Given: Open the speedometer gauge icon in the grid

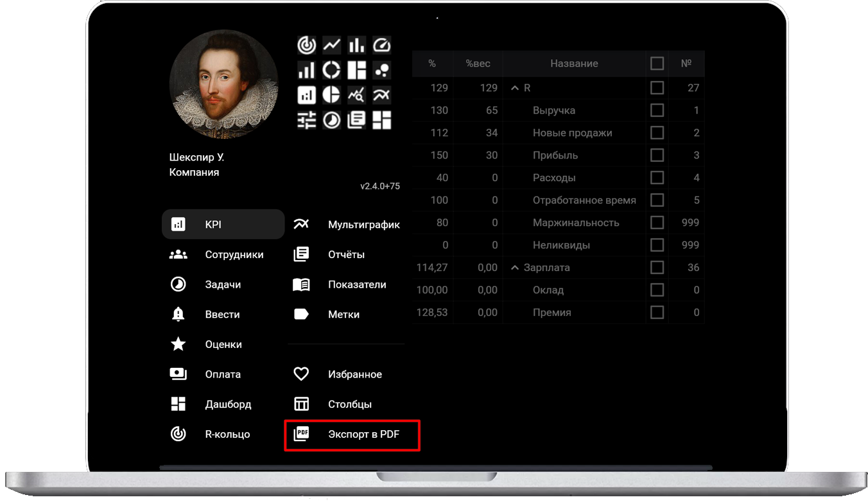Looking at the screenshot, I should pyautogui.click(x=381, y=45).
